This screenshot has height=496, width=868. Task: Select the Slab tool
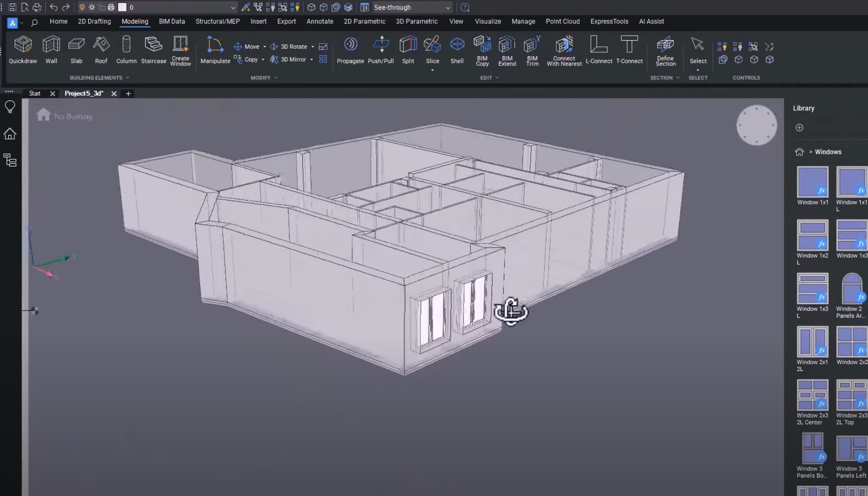[76, 50]
